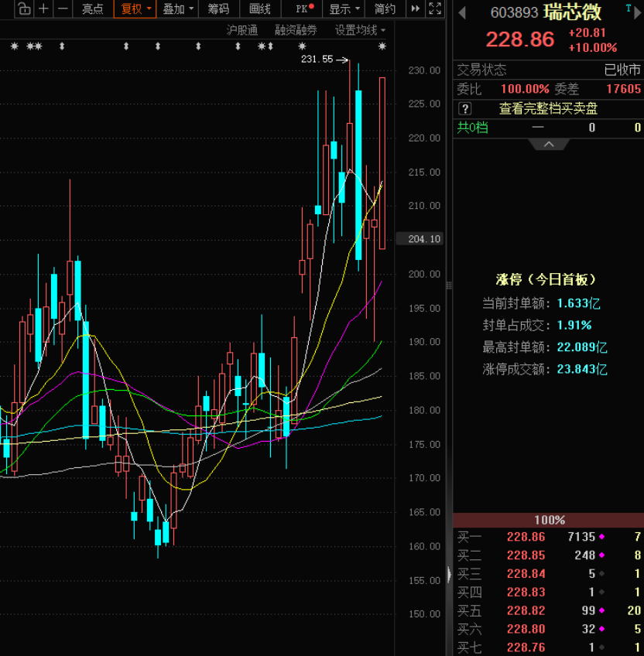Enable 画线 drawing tools
The image size is (644, 656).
coord(259,9)
